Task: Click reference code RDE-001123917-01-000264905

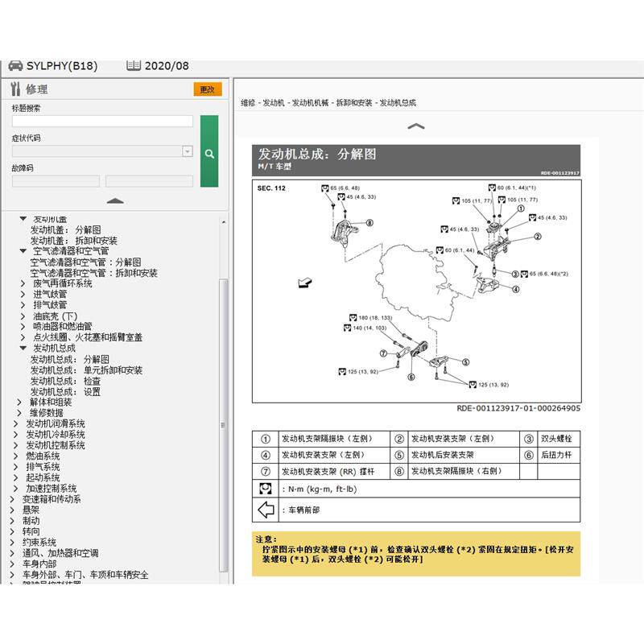Action: 518,408
